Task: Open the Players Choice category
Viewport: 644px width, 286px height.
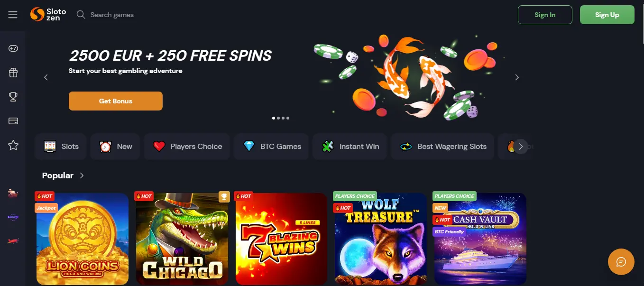Action: click(187, 147)
